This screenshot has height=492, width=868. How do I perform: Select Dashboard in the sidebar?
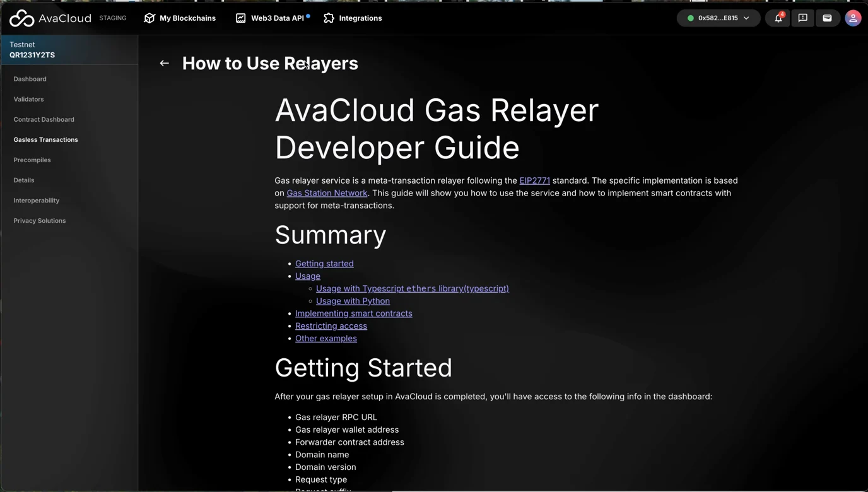click(30, 79)
